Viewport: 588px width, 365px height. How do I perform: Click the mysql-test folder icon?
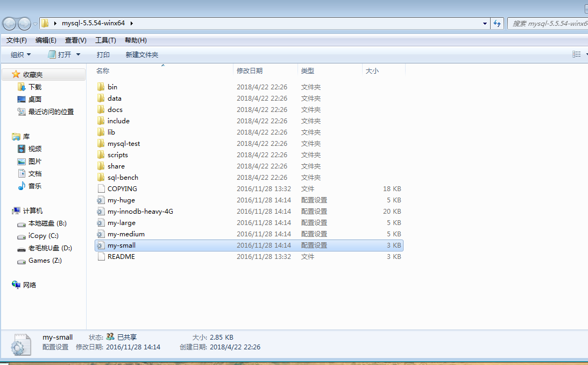click(101, 143)
